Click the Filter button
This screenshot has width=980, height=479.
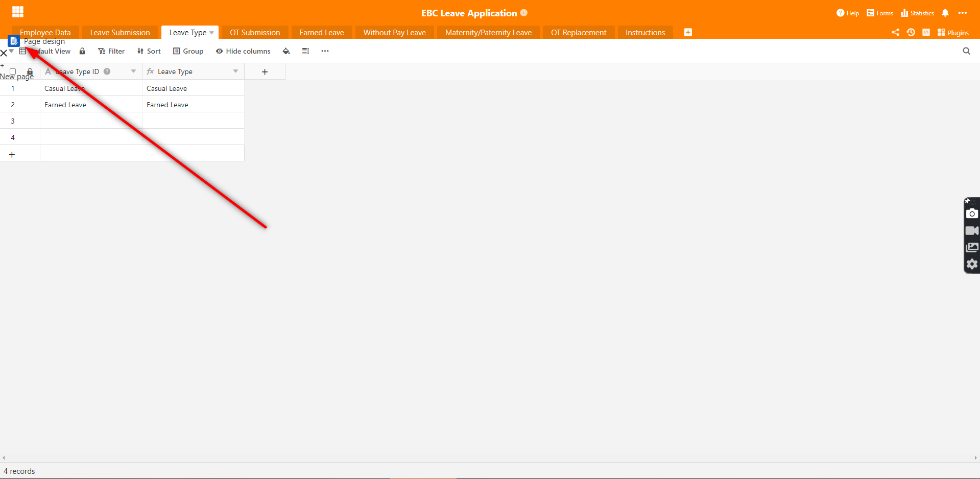[111, 51]
